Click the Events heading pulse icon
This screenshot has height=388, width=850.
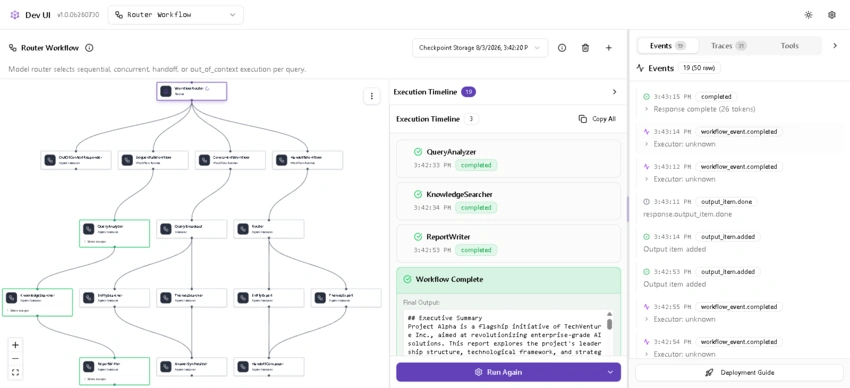(640, 68)
